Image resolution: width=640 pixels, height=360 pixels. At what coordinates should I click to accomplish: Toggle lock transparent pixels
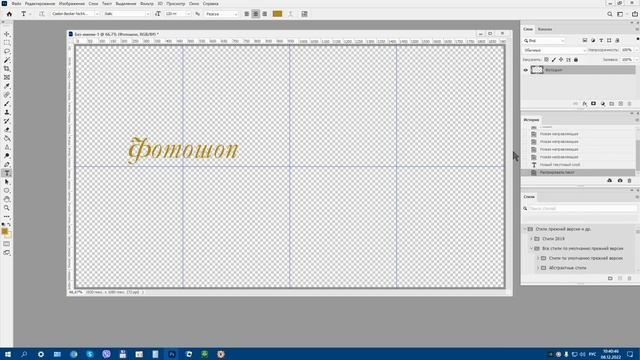click(546, 60)
